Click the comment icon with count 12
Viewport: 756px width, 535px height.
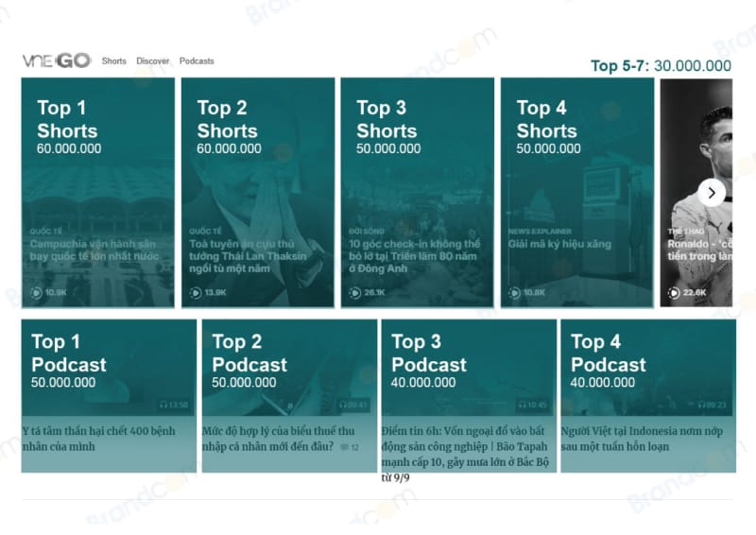[x=349, y=446]
